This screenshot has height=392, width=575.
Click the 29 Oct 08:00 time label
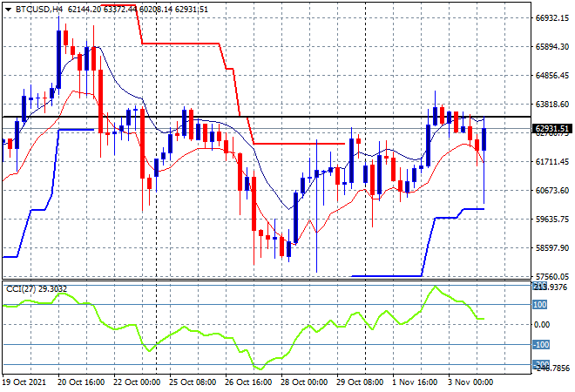(360, 382)
